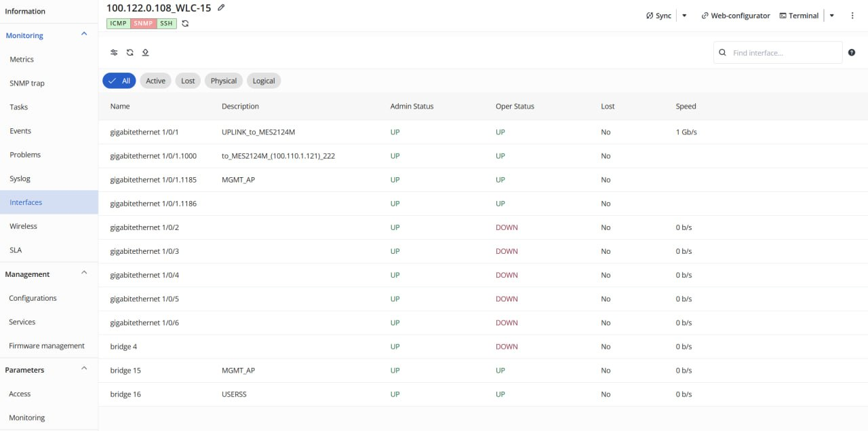868x431 pixels.
Task: Click the Terminal button
Action: pos(799,16)
